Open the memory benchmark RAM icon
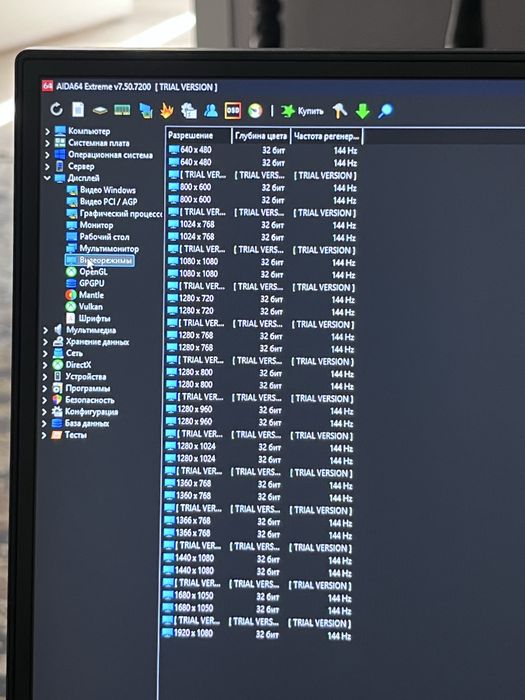Image resolution: width=525 pixels, height=700 pixels. coord(122,110)
